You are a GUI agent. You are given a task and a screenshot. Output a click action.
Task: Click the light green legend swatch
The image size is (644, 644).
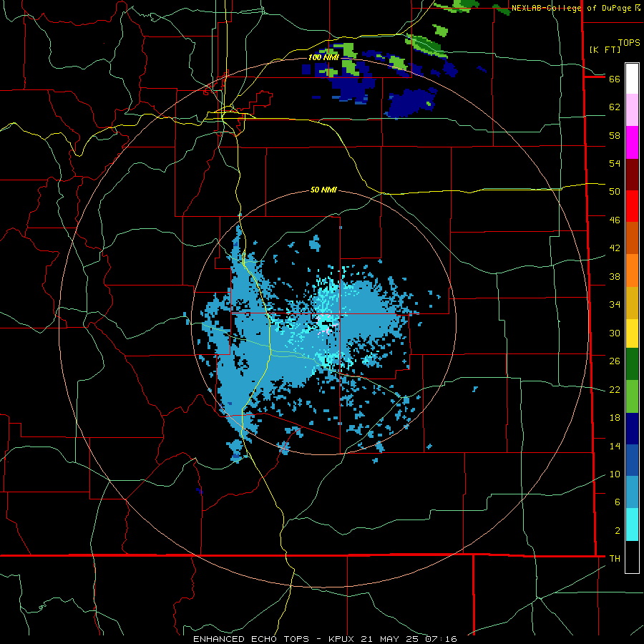click(x=632, y=396)
